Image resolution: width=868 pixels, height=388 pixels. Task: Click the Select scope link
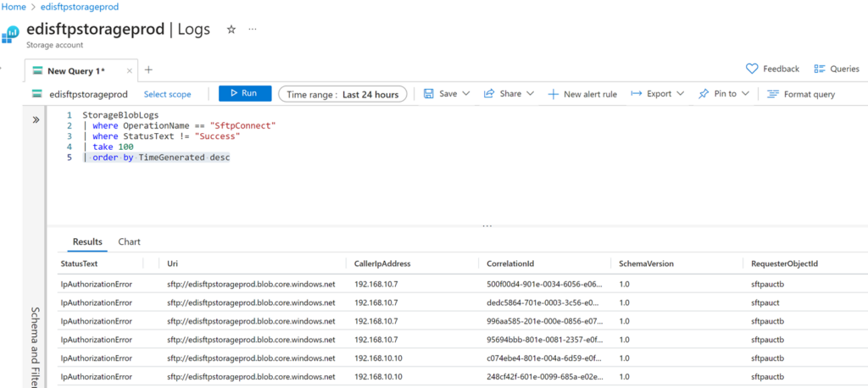click(167, 94)
